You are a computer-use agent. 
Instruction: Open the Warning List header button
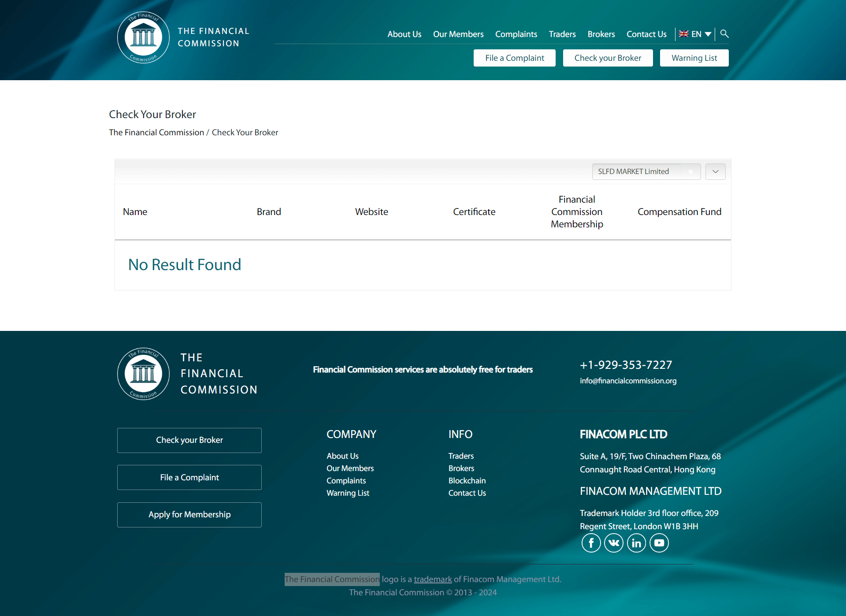pos(694,58)
